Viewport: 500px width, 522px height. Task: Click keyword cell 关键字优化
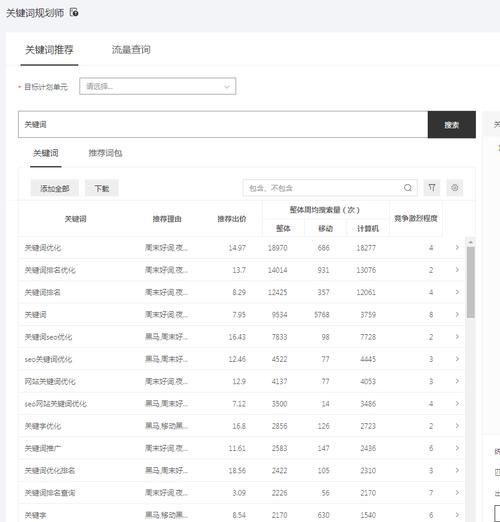tap(43, 426)
